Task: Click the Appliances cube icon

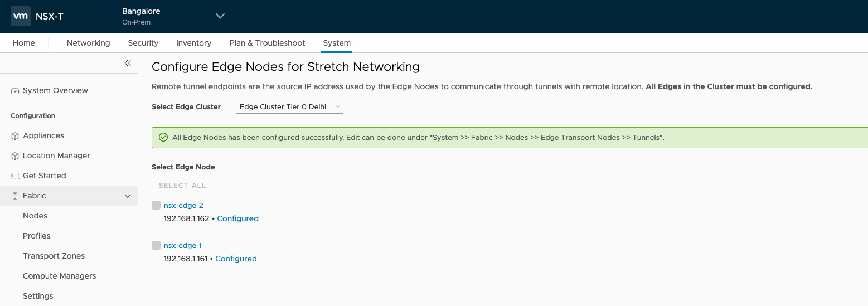Action: pyautogui.click(x=15, y=136)
